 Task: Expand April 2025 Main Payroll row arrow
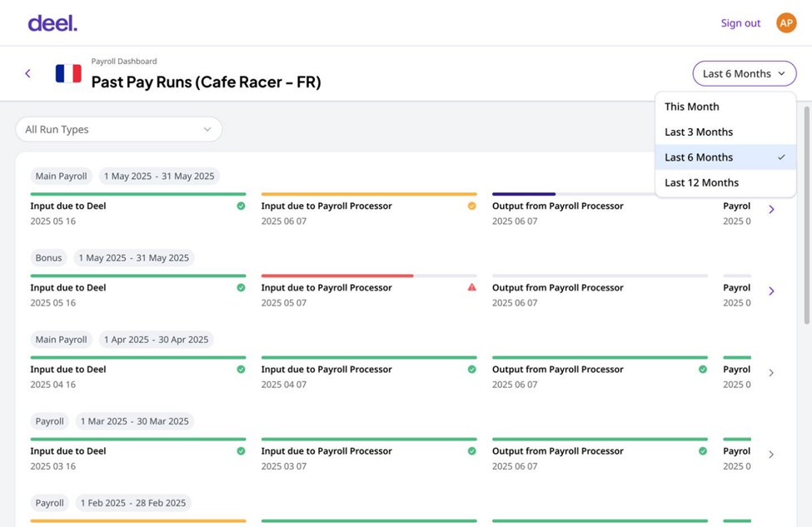pyautogui.click(x=771, y=373)
